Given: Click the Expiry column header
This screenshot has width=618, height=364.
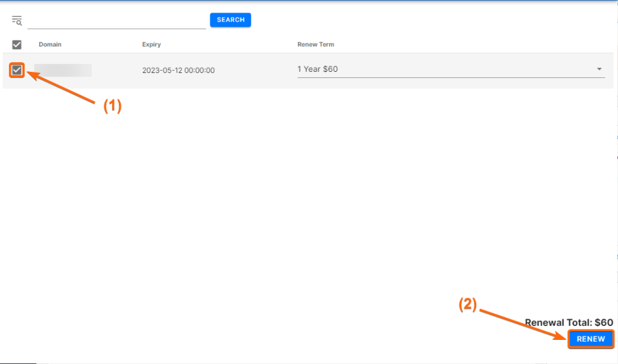Looking at the screenshot, I should (151, 44).
